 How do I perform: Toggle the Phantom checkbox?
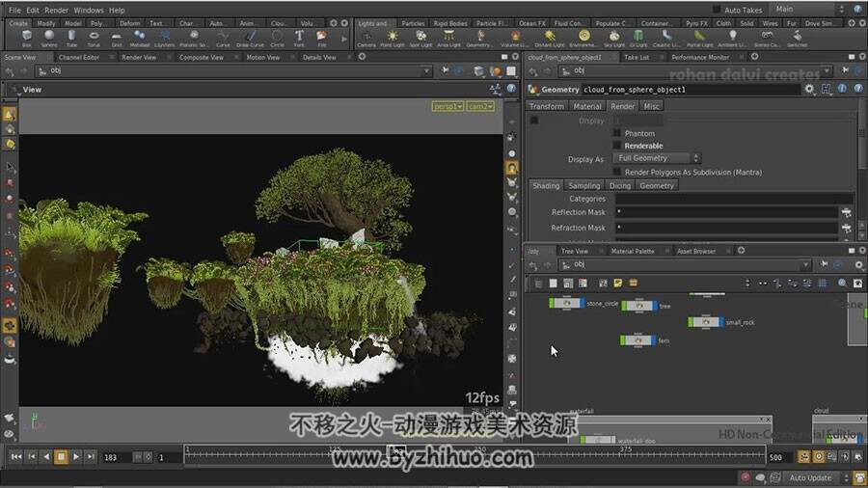[616, 133]
